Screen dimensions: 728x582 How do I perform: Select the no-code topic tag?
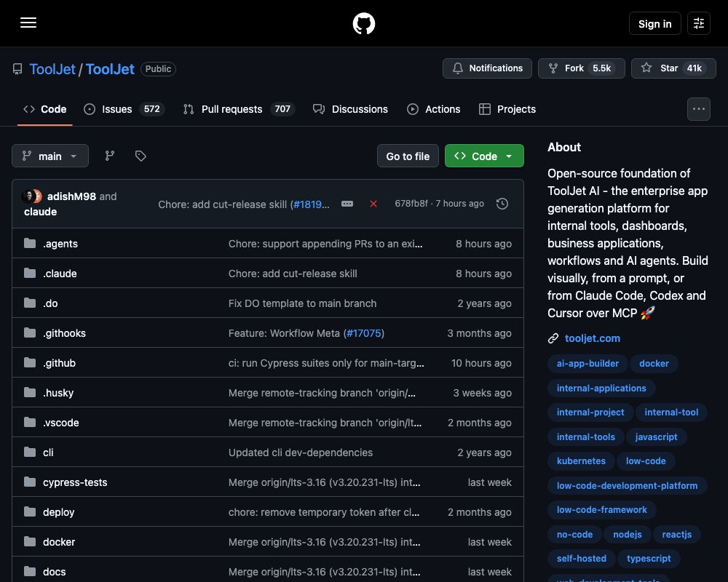(x=574, y=534)
